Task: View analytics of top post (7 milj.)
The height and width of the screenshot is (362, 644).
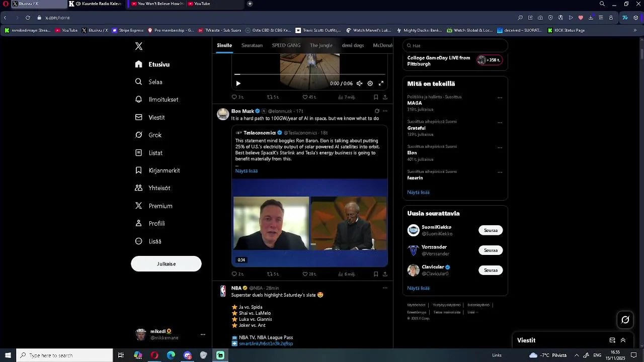Action: [347, 97]
